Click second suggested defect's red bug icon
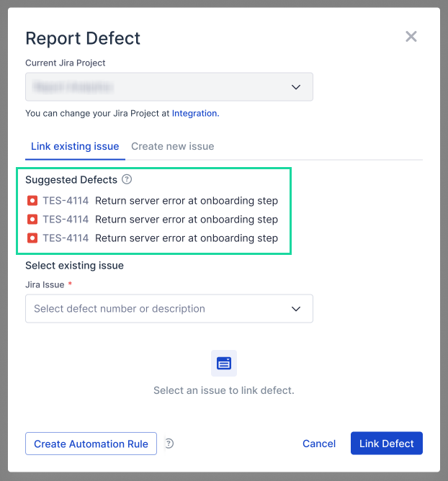This screenshot has width=448, height=481. click(x=32, y=220)
